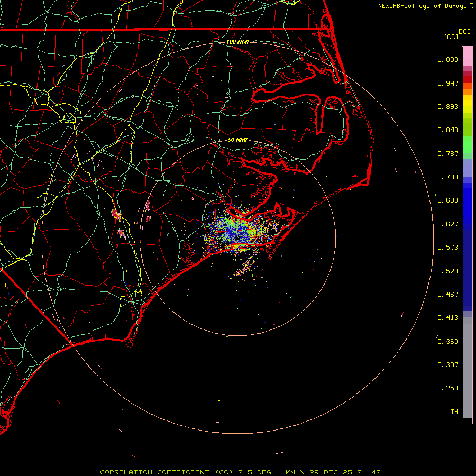The image size is (476, 476).
Task: Click the 0.840 scale value
Action: [x=448, y=130]
